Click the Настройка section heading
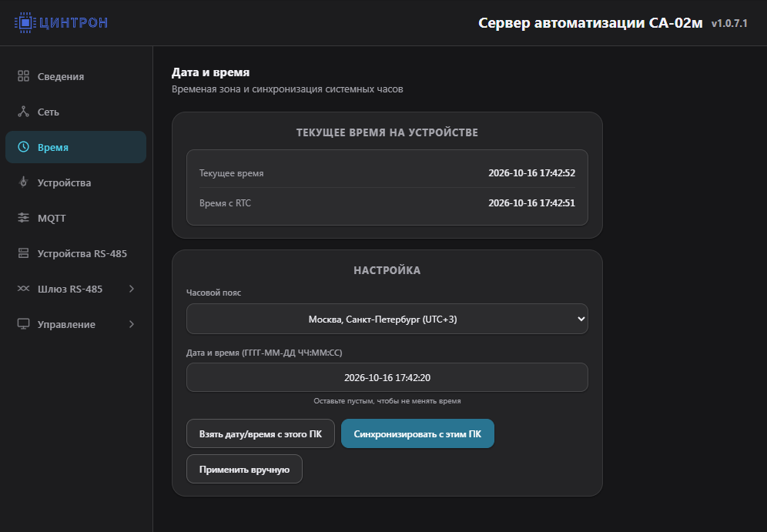Viewport: 767px width, 532px height. pyautogui.click(x=387, y=270)
